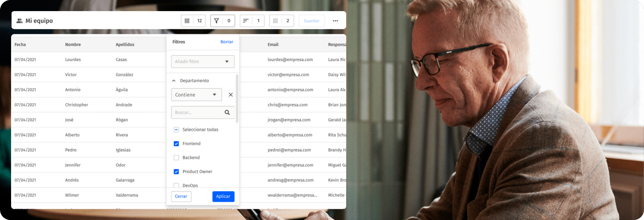
Task: Open the filter funnel icon
Action: pos(217,21)
